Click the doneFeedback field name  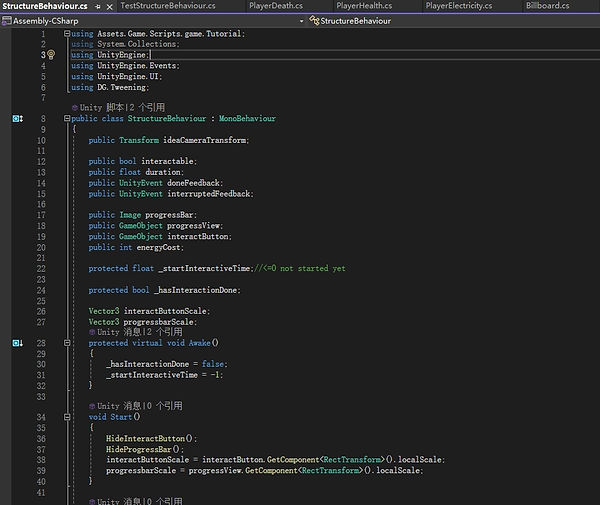193,183
